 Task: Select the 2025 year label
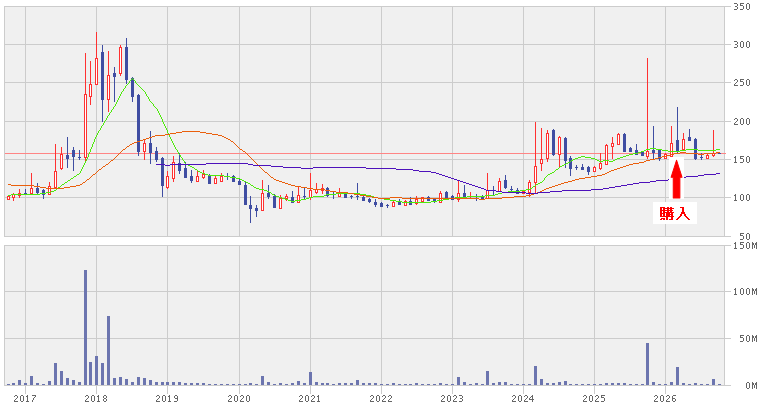pyautogui.click(x=594, y=399)
